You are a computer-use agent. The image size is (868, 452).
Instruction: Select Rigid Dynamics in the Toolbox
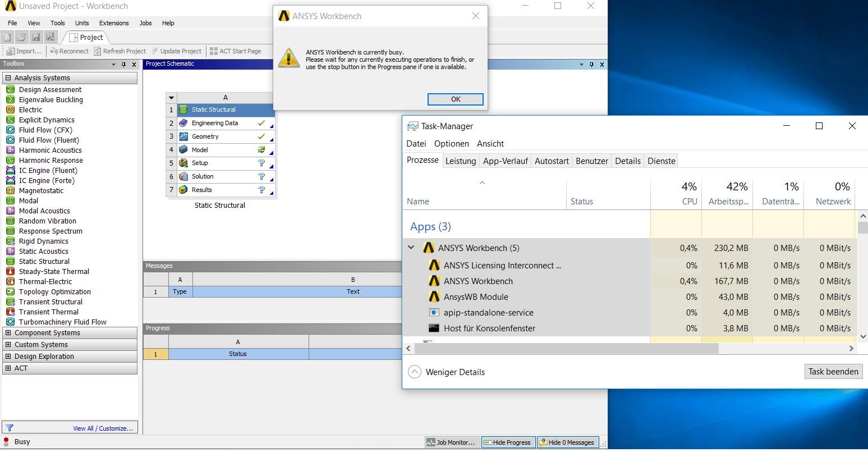(x=43, y=241)
